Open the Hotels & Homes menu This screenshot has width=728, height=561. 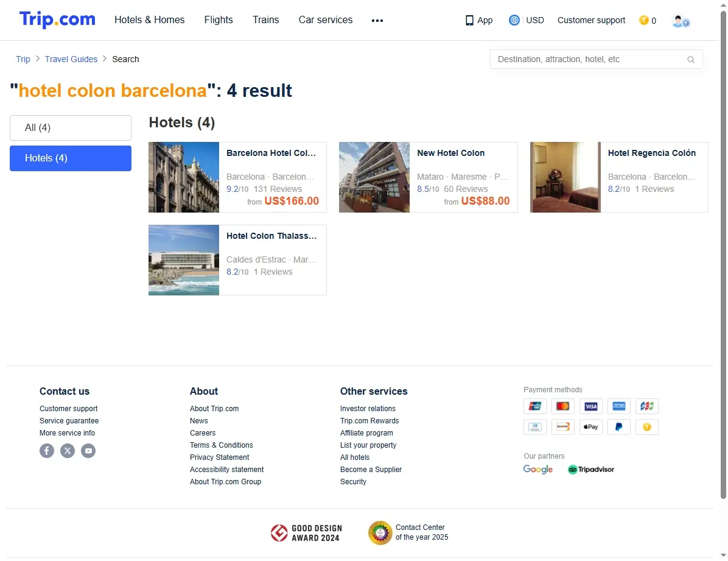pyautogui.click(x=150, y=20)
